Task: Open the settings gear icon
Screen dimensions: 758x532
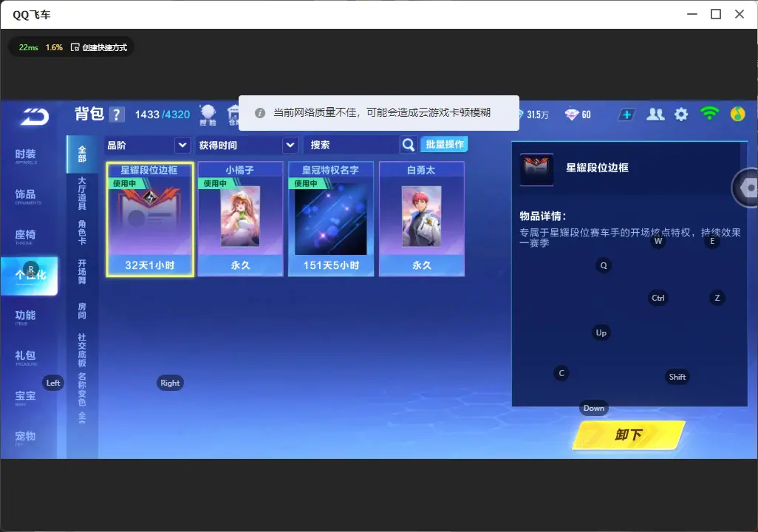Action: [x=681, y=115]
